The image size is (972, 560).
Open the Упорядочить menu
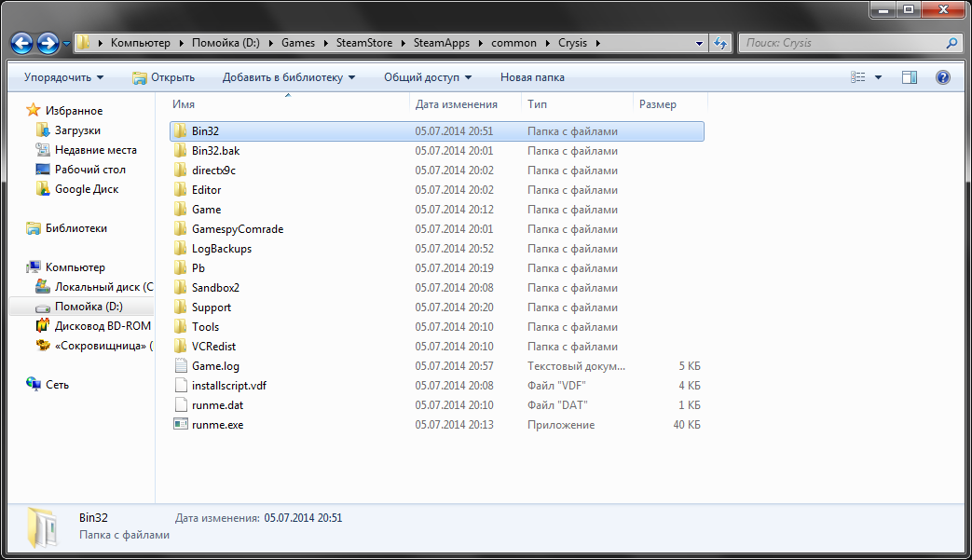click(64, 77)
